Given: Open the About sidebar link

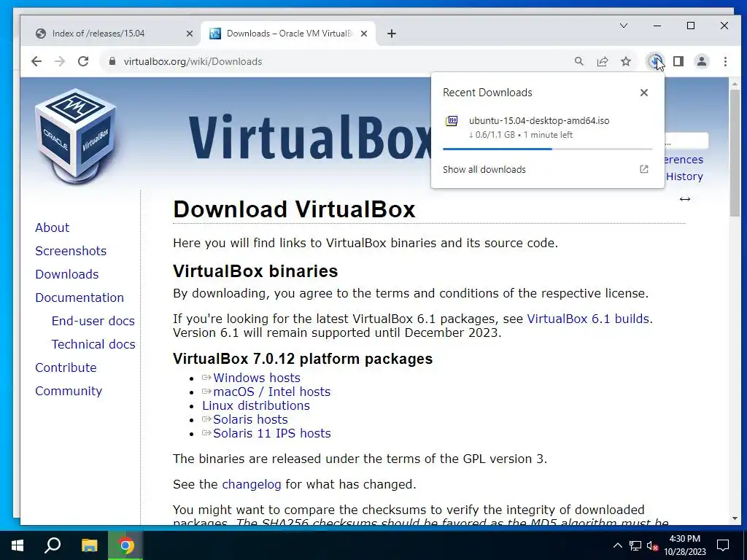Looking at the screenshot, I should 53,227.
